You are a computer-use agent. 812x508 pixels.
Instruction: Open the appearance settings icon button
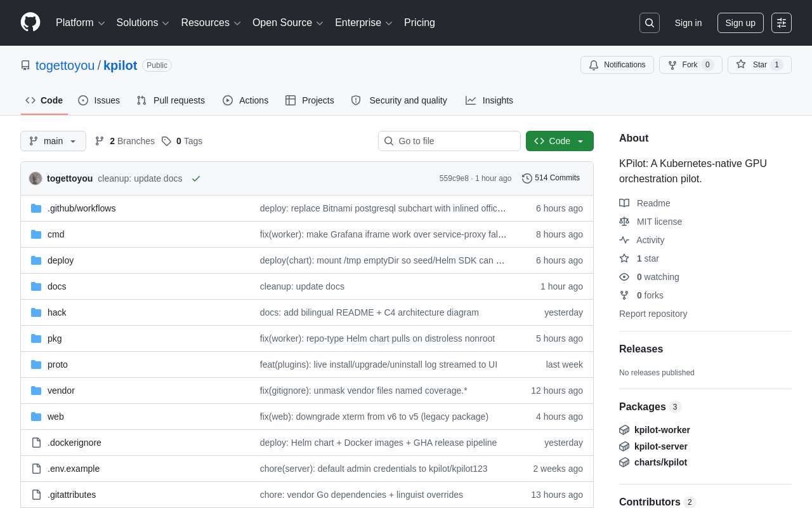tap(782, 23)
